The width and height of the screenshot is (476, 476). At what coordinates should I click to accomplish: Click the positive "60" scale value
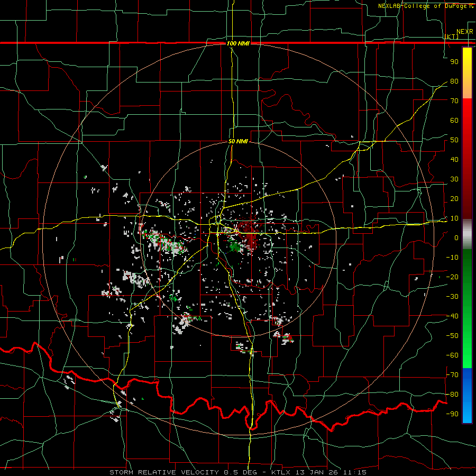click(x=454, y=121)
